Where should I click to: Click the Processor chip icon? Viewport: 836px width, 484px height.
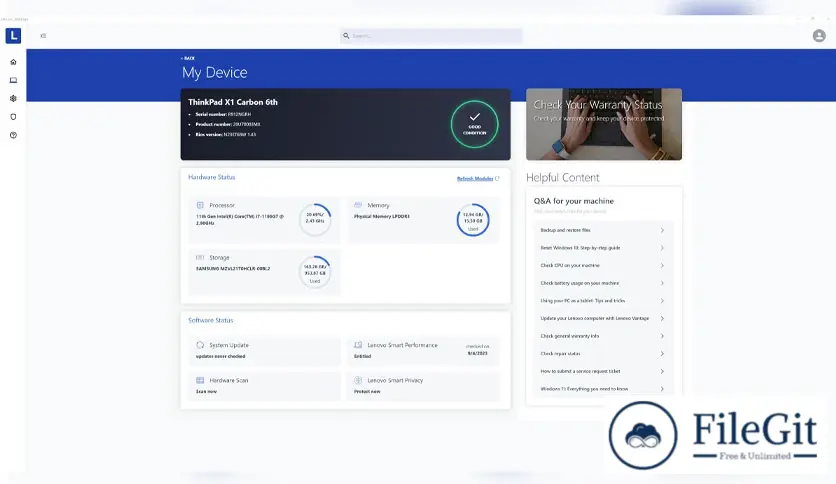200,205
